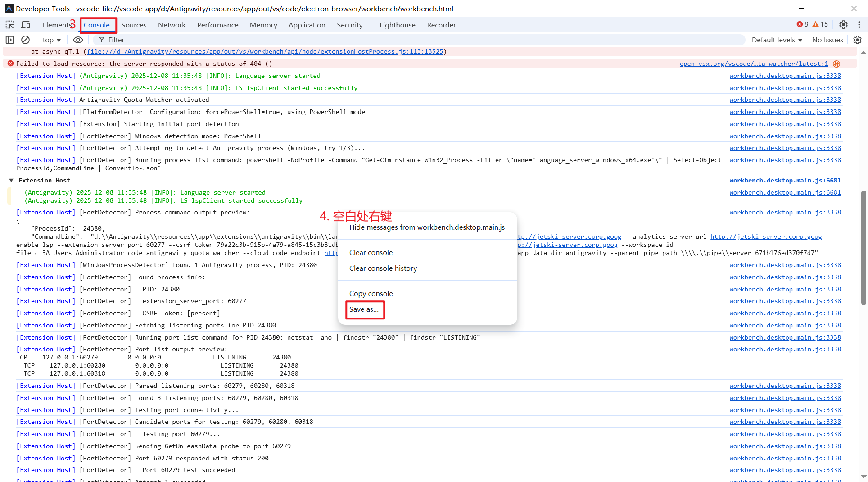Click the 'Windows detection mode: PowerShell' message

pyautogui.click(x=198, y=136)
